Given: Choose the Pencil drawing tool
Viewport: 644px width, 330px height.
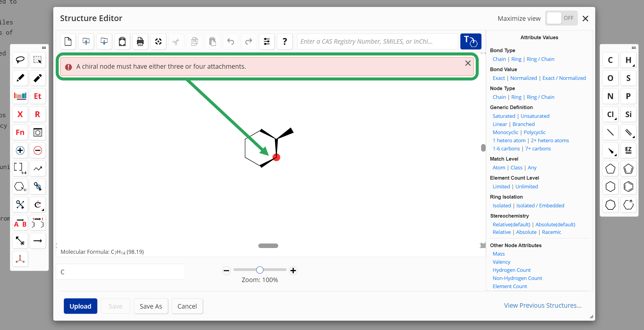Looking at the screenshot, I should tap(20, 78).
